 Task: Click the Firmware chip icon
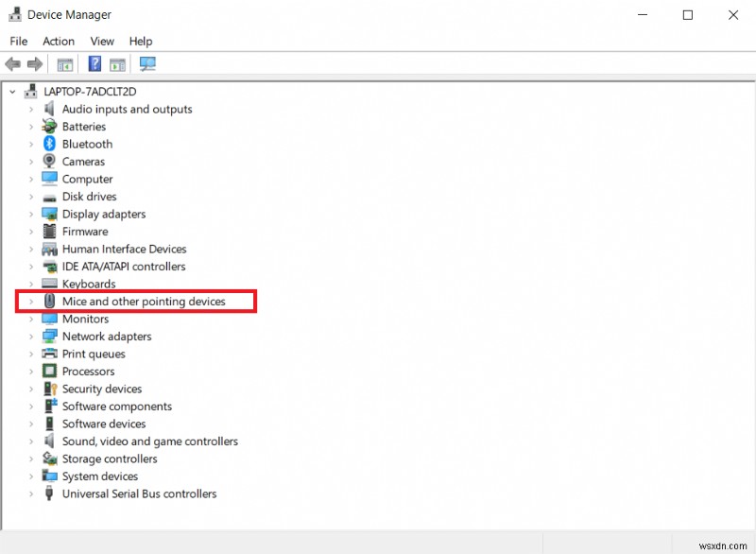pyautogui.click(x=49, y=231)
